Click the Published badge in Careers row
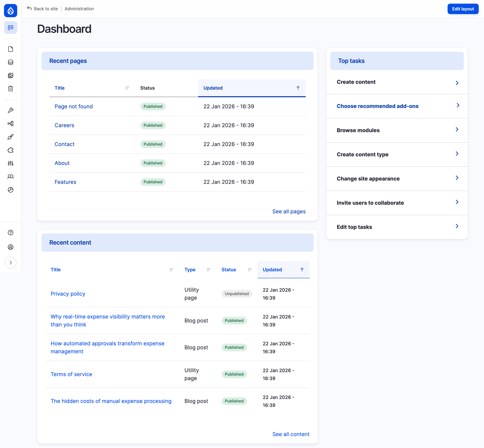The width and height of the screenshot is (484, 448). (x=153, y=125)
